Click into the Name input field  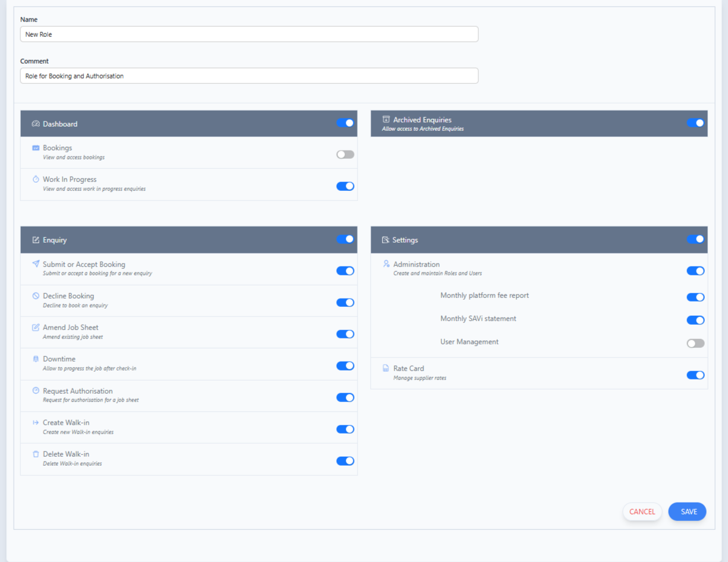(249, 34)
